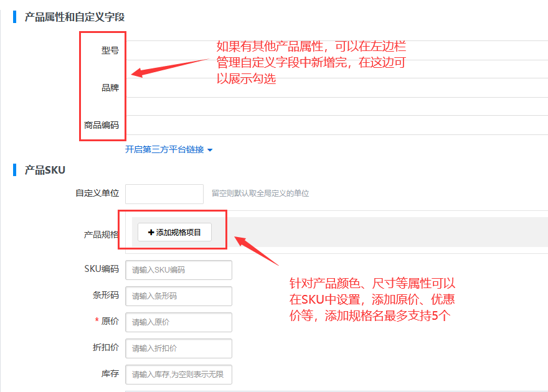
Task: Focus the 库存 stock quantity field
Action: (x=179, y=375)
